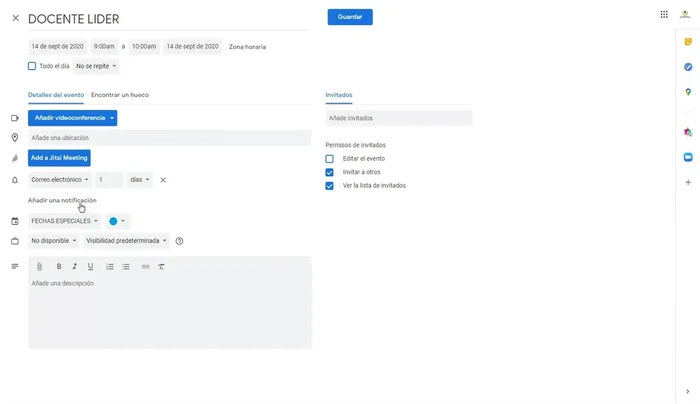
Task: Click Añadir una notificación link
Action: (62, 200)
